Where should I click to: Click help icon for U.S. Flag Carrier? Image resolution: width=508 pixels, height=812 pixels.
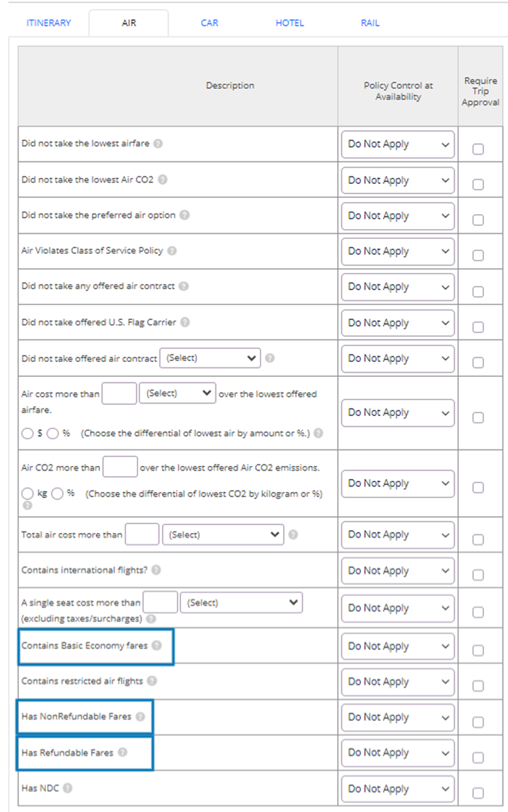coord(185,322)
